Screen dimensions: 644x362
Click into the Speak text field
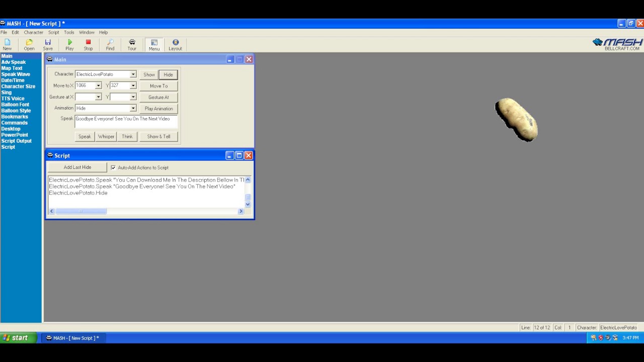[126, 122]
